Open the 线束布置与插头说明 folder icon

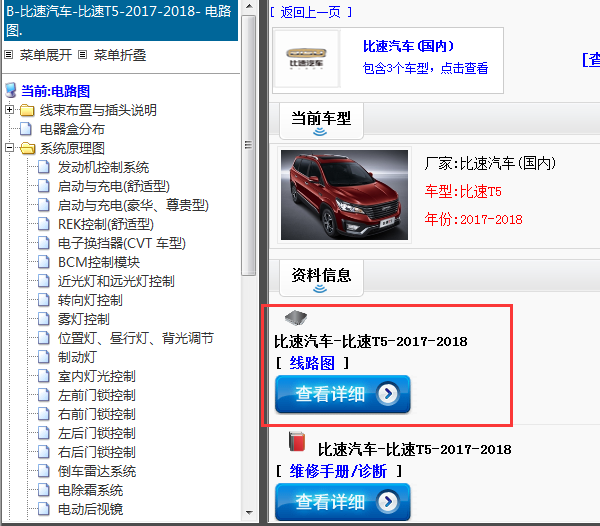point(27,110)
